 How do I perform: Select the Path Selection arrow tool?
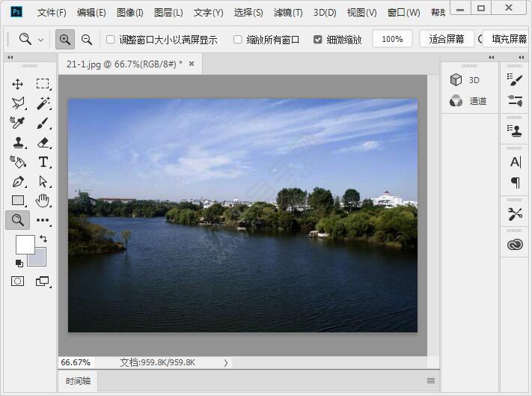tap(43, 182)
